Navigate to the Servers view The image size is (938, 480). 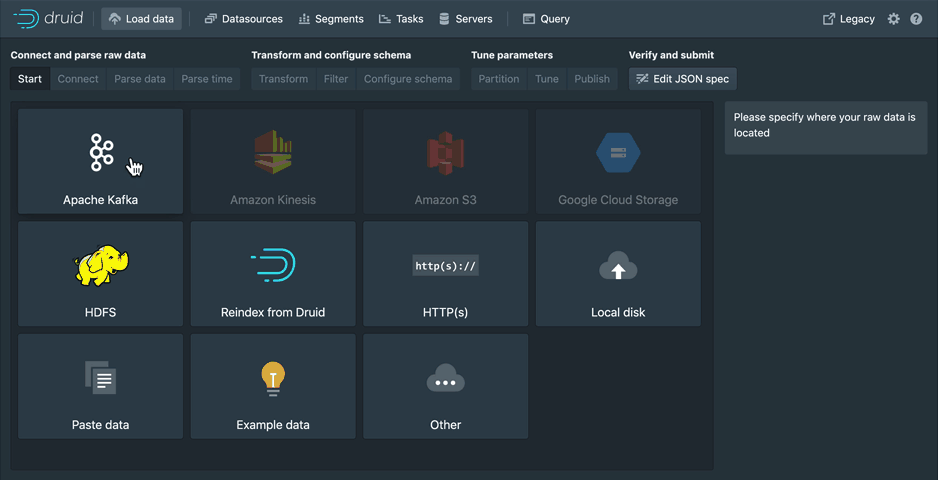(x=466, y=19)
